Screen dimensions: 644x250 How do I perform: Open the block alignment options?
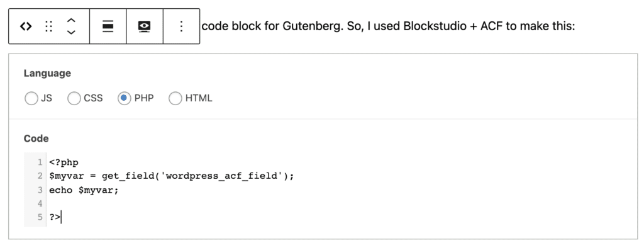[108, 26]
